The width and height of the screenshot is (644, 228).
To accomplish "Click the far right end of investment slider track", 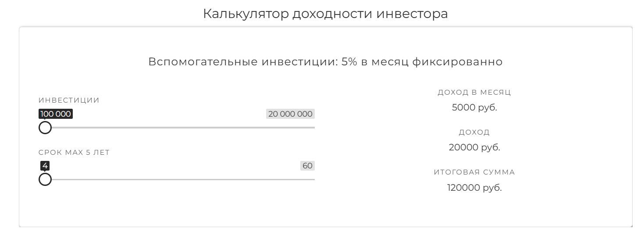I will (x=313, y=128).
